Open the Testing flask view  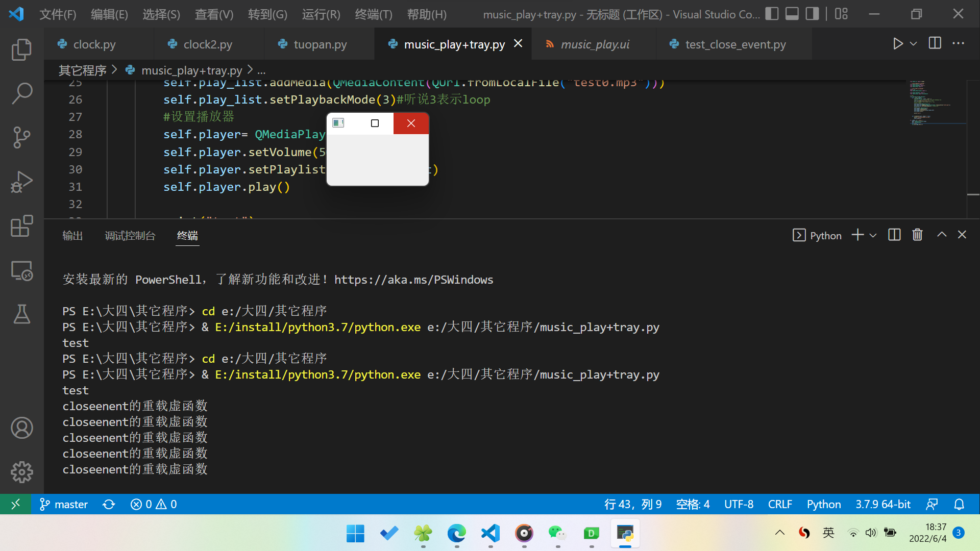[x=21, y=314]
